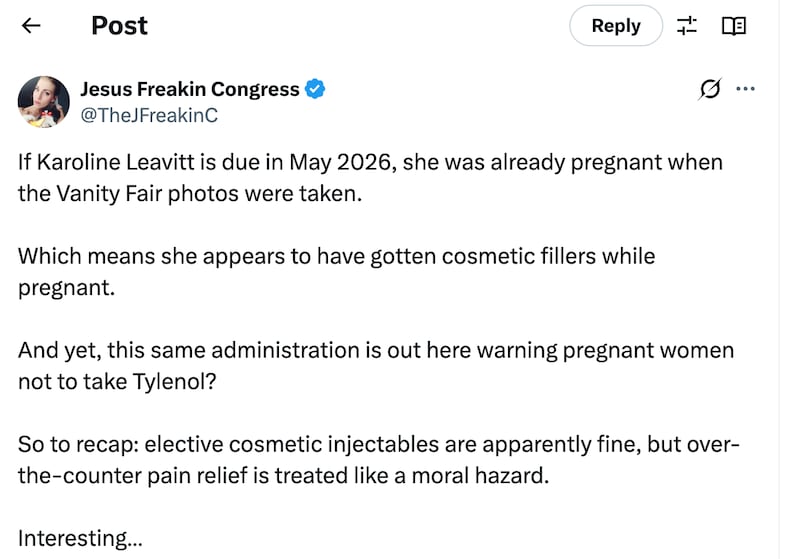The image size is (800, 559).
Task: Open the Grok slashed-circle icon
Action: [x=709, y=89]
